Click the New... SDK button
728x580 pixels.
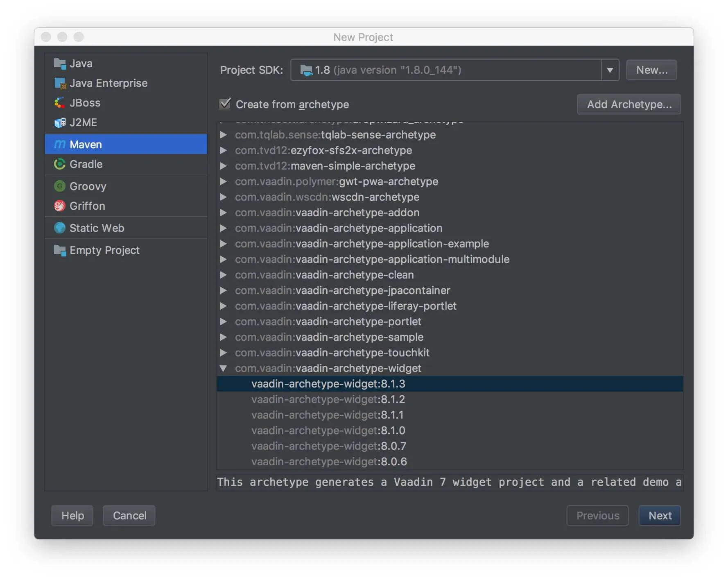651,70
